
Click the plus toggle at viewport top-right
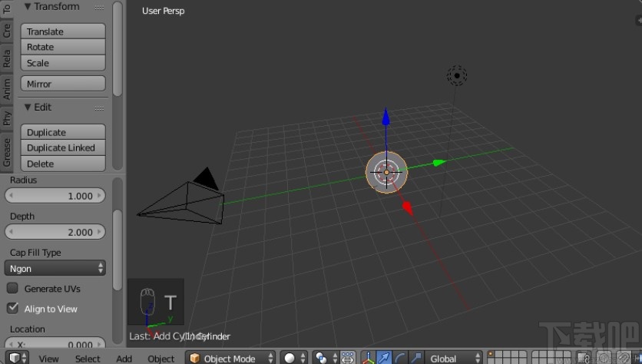click(638, 20)
